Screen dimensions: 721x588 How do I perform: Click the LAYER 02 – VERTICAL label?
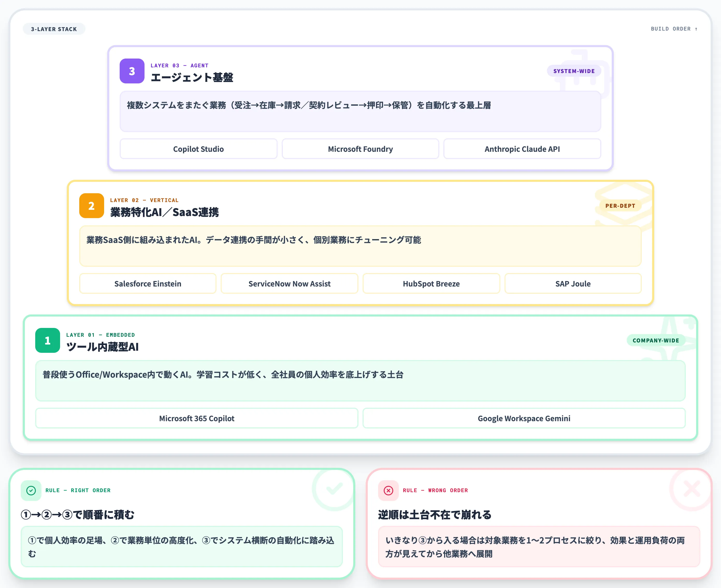point(144,200)
